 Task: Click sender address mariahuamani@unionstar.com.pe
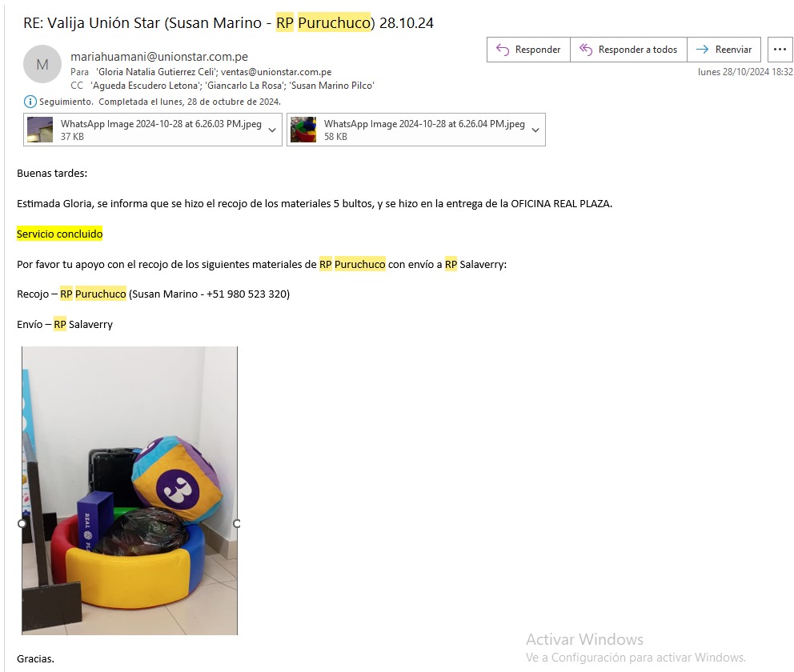pyautogui.click(x=159, y=57)
